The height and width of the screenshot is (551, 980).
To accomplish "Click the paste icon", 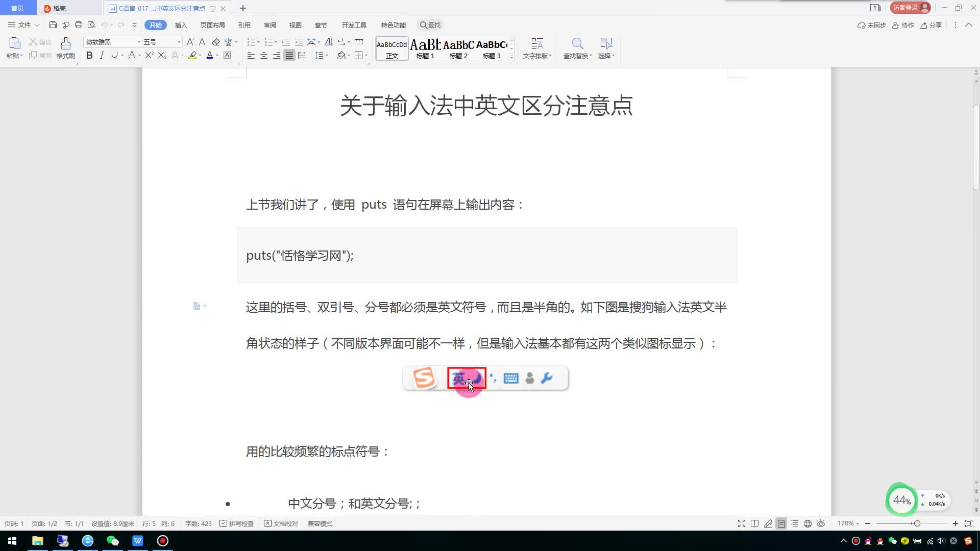I will coord(14,43).
